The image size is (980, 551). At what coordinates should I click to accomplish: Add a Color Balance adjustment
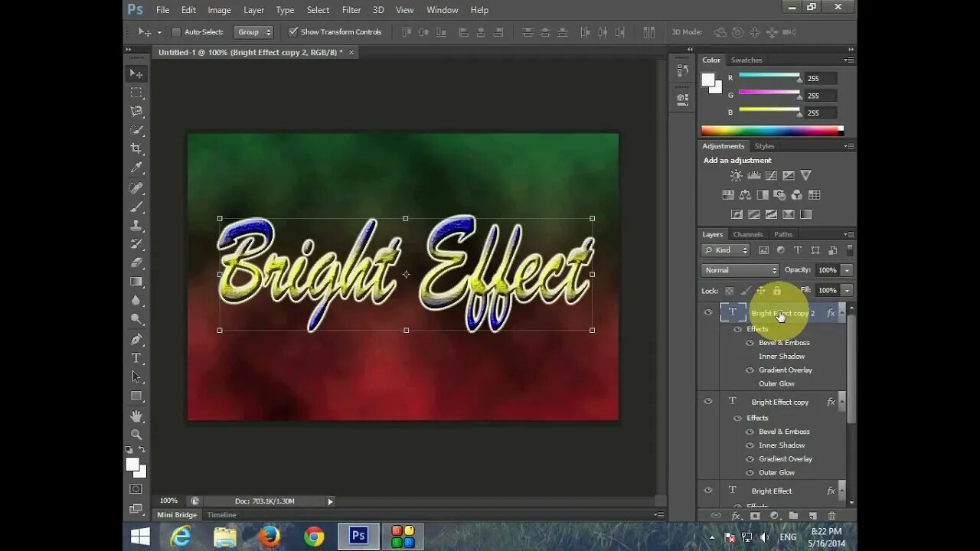coord(745,195)
